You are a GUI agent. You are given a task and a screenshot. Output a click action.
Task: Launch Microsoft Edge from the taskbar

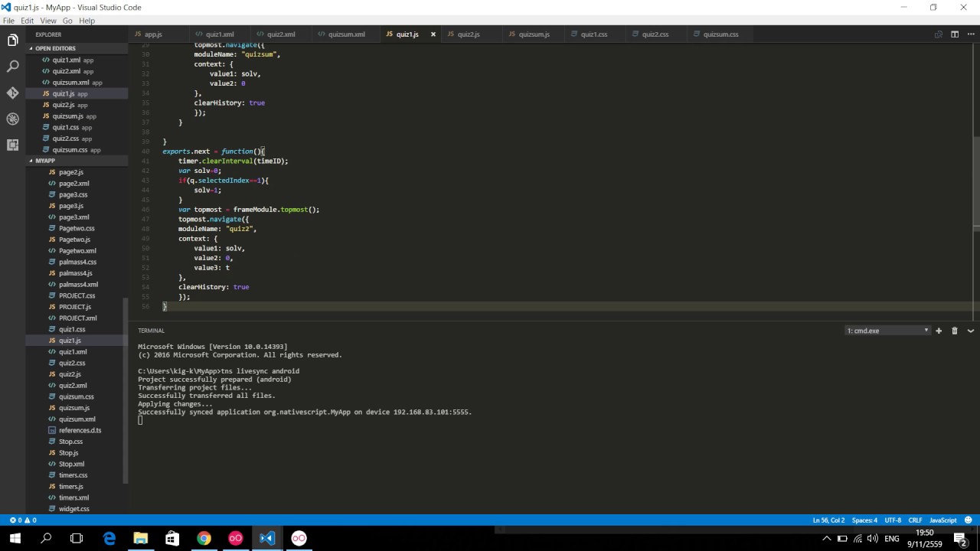coord(109,538)
